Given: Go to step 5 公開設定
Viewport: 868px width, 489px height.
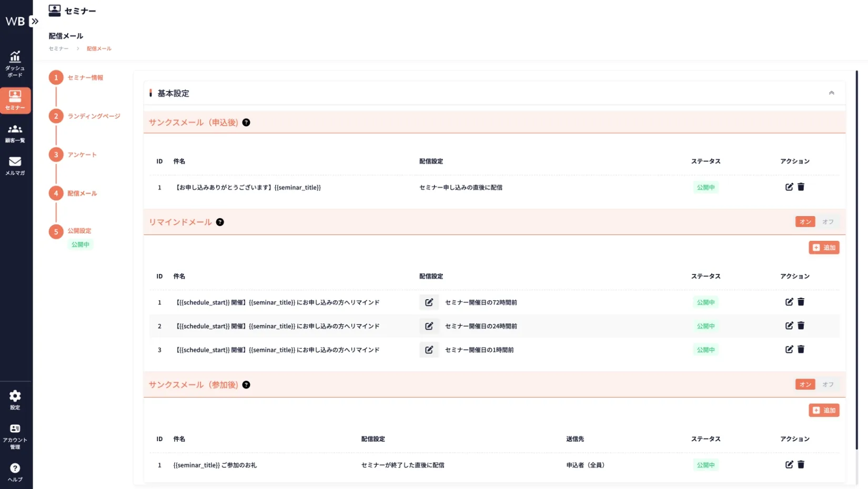Looking at the screenshot, I should point(70,231).
